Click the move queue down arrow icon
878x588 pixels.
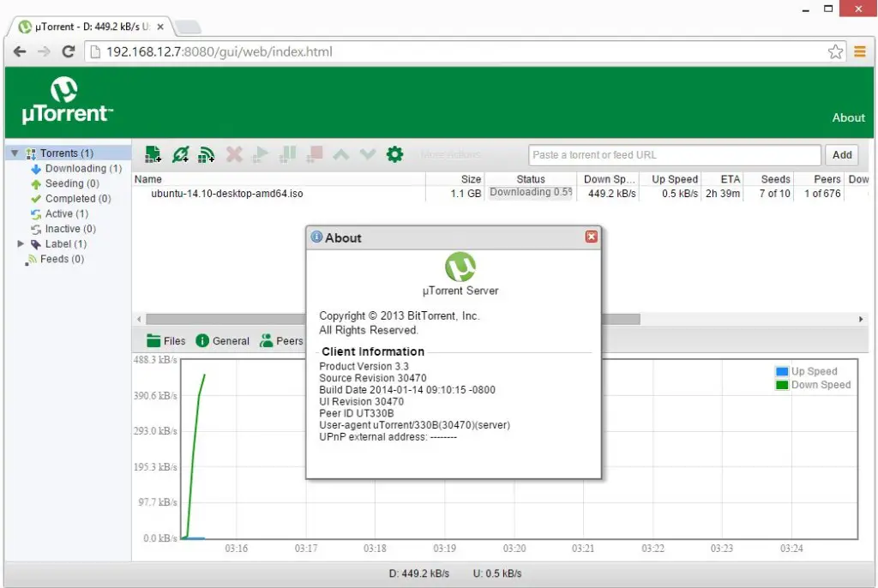367,154
